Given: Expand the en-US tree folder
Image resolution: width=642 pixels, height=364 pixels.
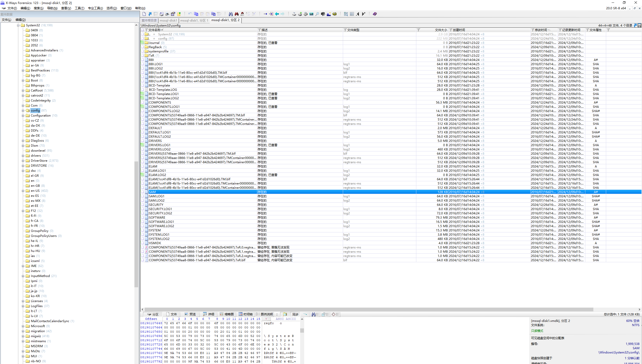Looking at the screenshot, I should point(23,191).
